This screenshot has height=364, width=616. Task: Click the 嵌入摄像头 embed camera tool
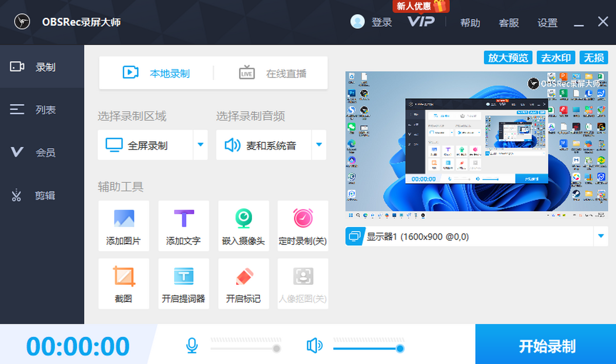pos(243,226)
